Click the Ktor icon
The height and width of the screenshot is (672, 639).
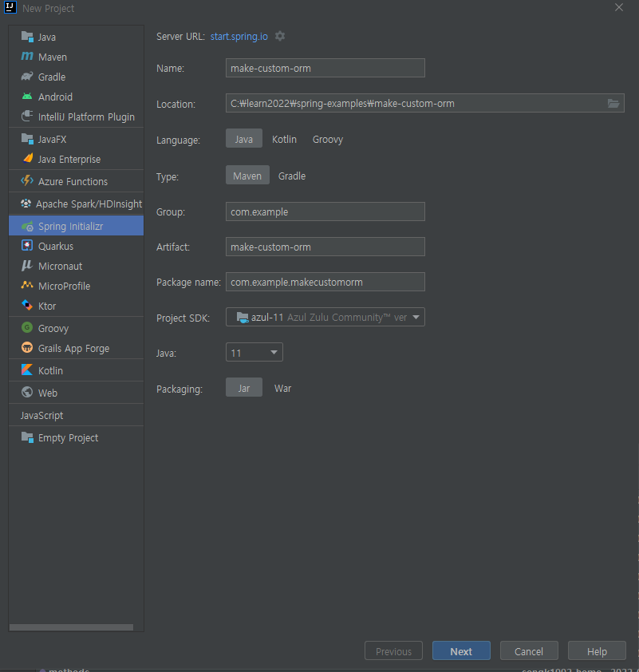point(27,305)
